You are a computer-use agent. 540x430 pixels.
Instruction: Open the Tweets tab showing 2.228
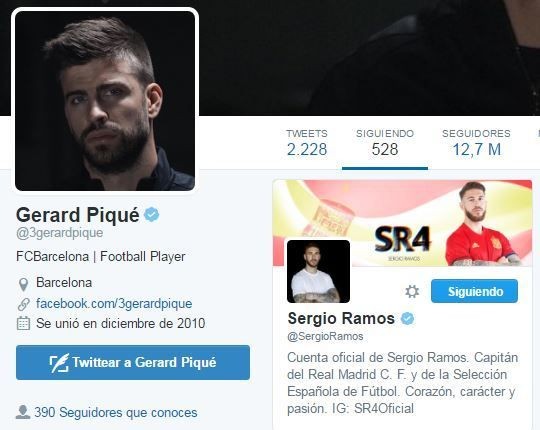point(307,143)
